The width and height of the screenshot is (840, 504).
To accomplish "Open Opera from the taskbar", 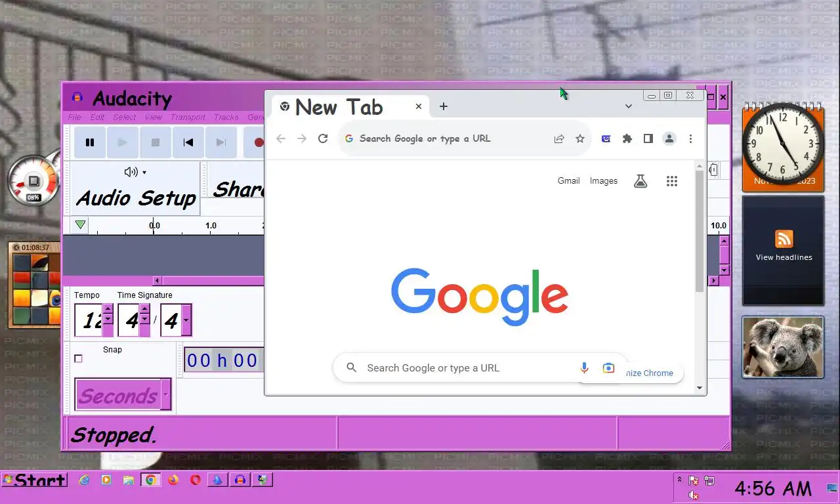I will click(x=196, y=480).
